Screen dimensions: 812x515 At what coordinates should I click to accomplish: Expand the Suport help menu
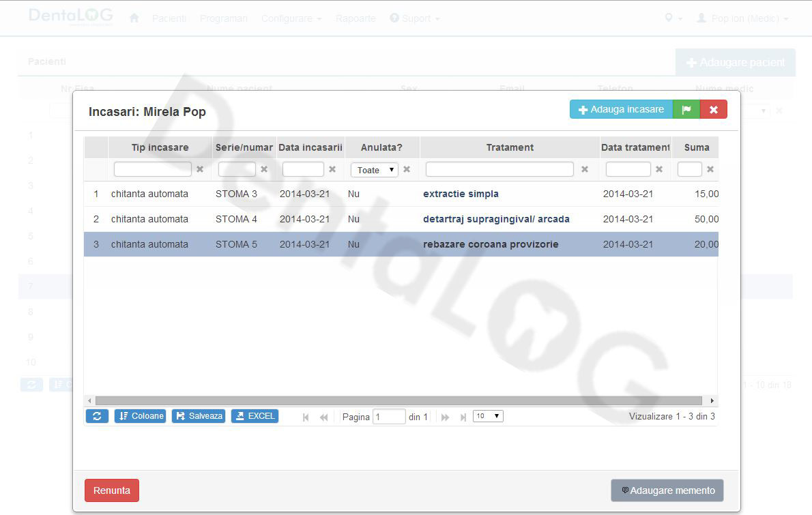click(x=415, y=18)
